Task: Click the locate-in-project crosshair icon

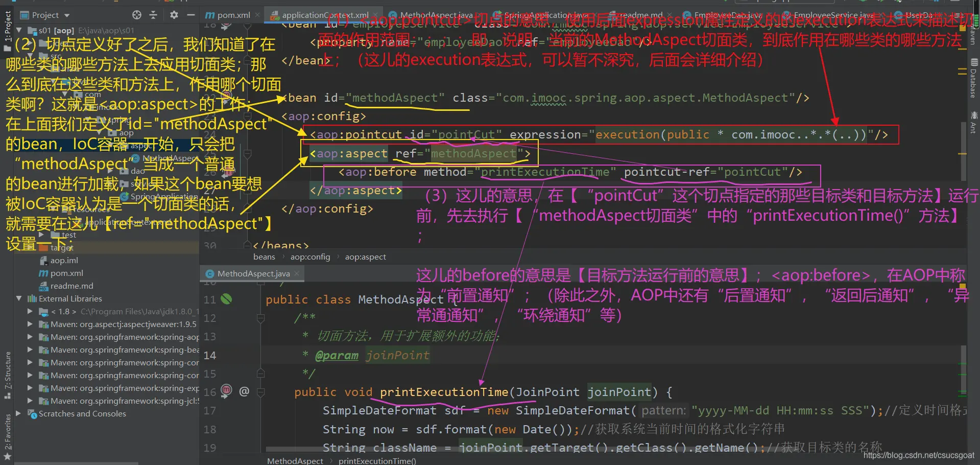Action: point(137,15)
